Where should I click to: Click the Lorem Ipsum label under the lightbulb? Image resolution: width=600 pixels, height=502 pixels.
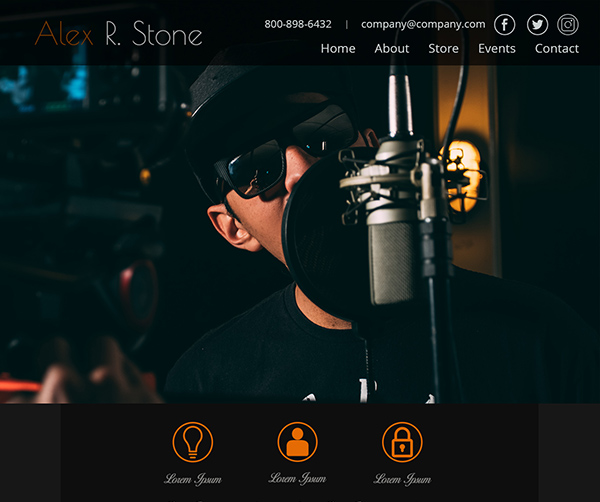pyautogui.click(x=193, y=479)
